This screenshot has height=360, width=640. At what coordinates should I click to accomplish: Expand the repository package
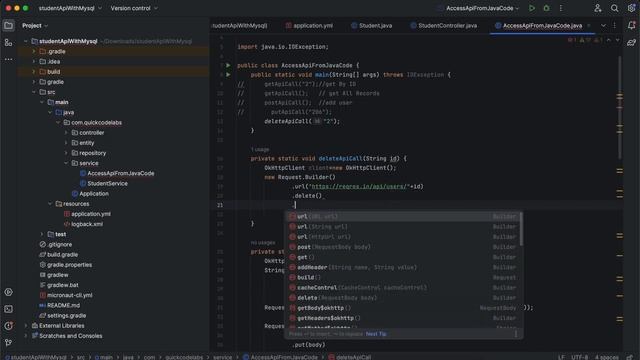66,153
